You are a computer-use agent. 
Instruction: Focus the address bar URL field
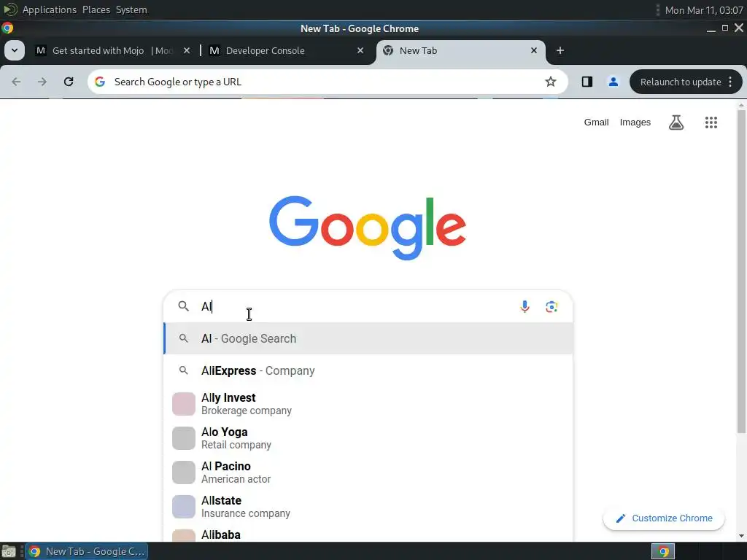pos(326,82)
